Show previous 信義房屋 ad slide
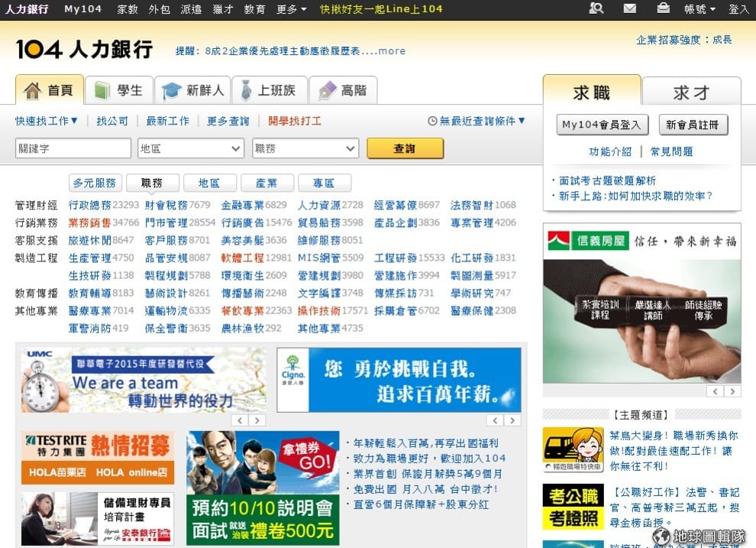Screen dimensions: 756x548 coord(716,391)
